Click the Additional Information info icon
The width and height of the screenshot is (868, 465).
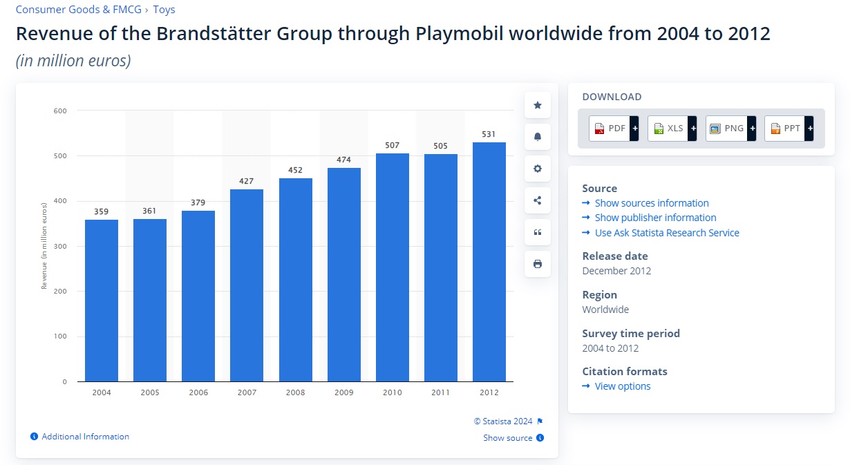(x=34, y=437)
